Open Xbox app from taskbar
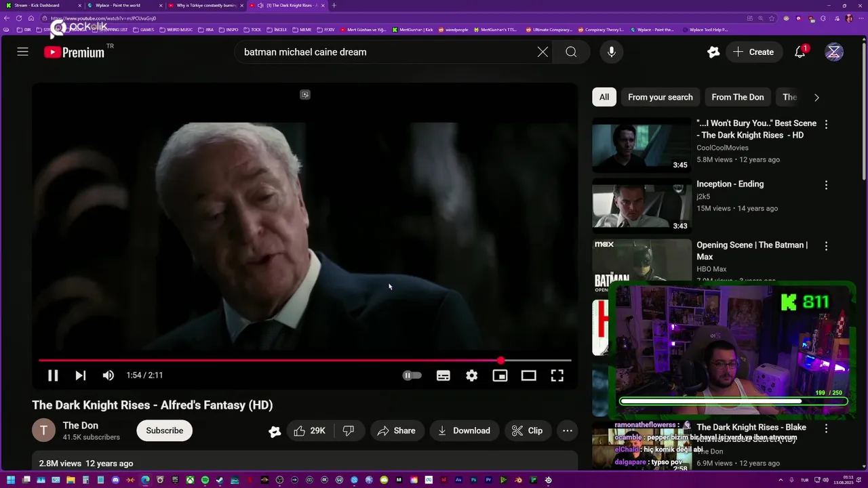This screenshot has height=488, width=868. tap(191, 480)
